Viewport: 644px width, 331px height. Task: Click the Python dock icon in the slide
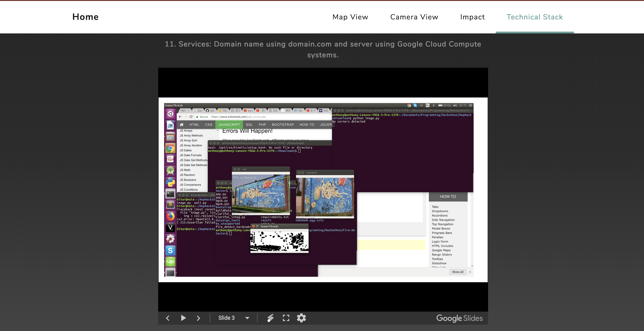170,182
